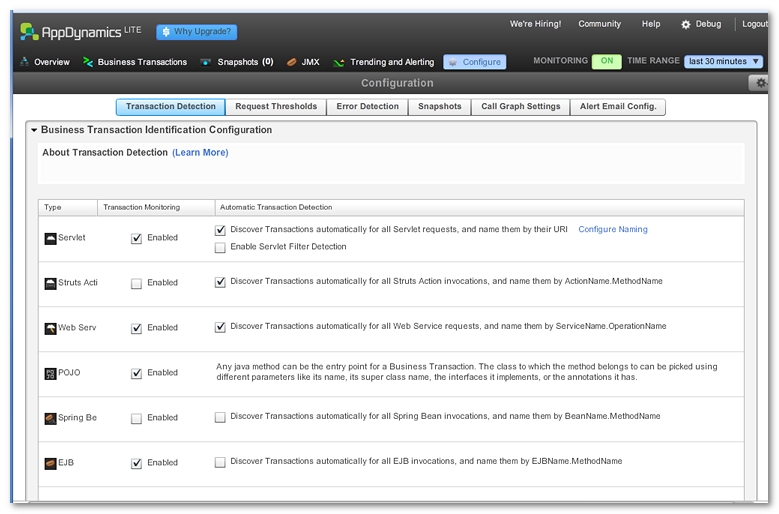Switch to the Call Graph Settings tab
The image size is (779, 514).
520,107
